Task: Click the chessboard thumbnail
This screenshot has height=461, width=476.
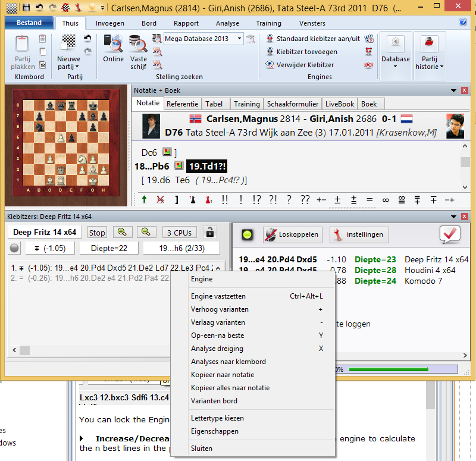Action: coord(66,142)
